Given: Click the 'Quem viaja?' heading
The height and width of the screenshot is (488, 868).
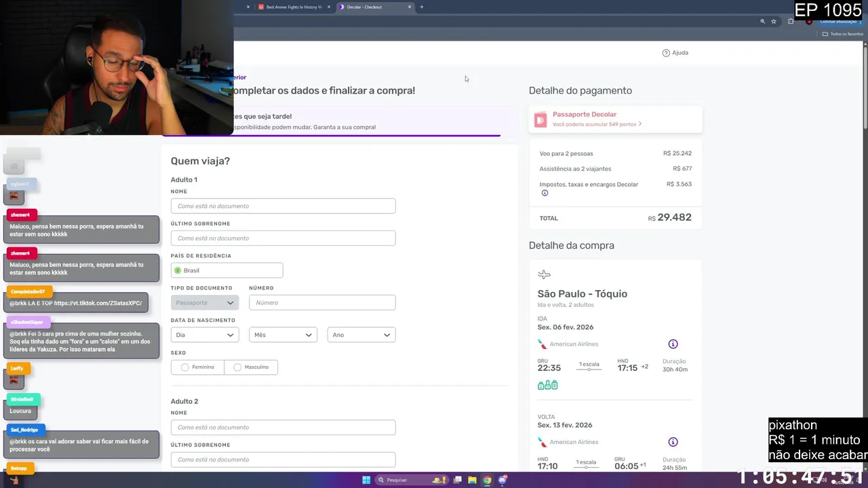Looking at the screenshot, I should pyautogui.click(x=200, y=161).
